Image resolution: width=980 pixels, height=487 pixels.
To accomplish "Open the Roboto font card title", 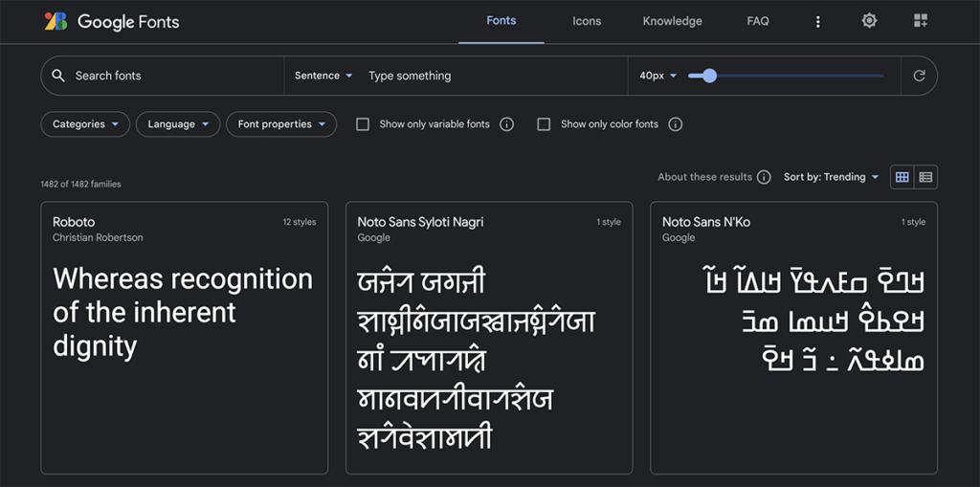I will (x=74, y=222).
